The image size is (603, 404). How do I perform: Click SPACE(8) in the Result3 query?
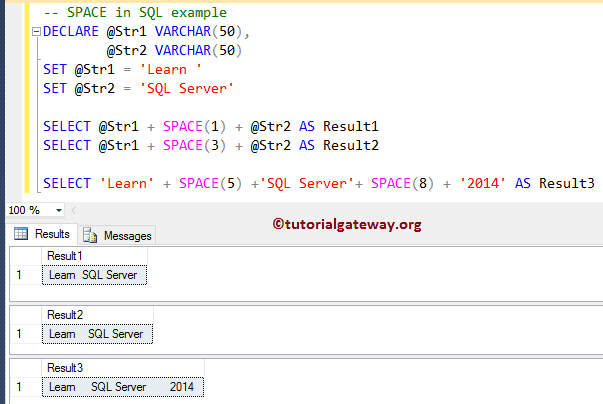point(403,183)
